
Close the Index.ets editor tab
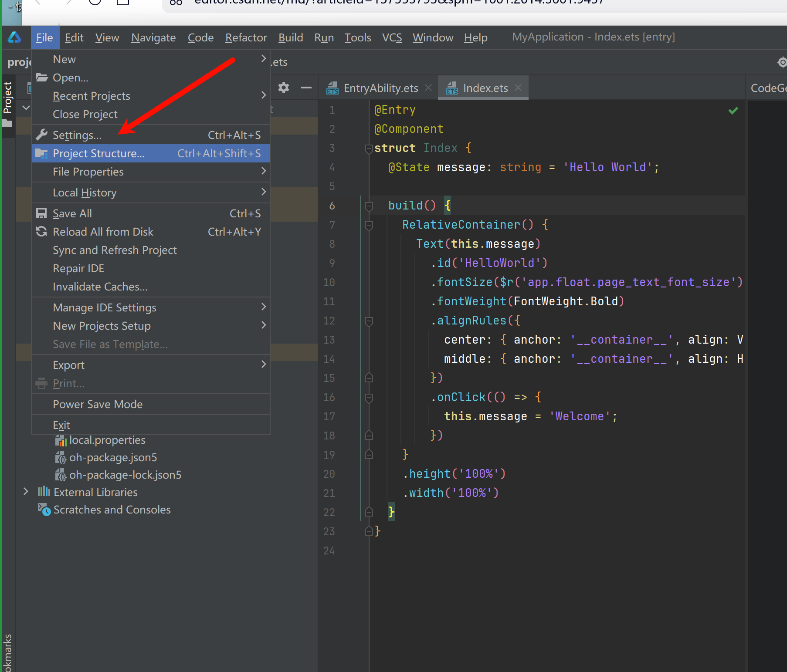point(518,88)
